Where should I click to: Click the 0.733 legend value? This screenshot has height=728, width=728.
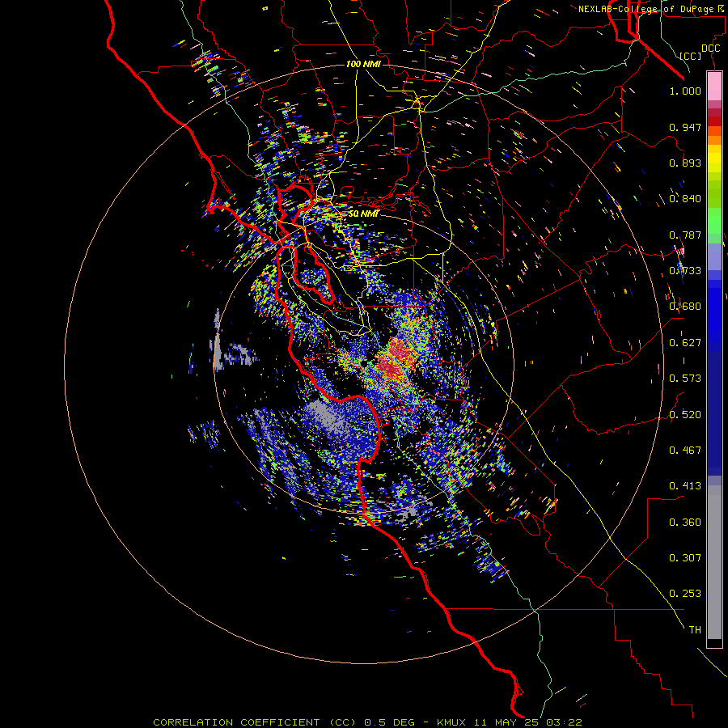tap(685, 271)
